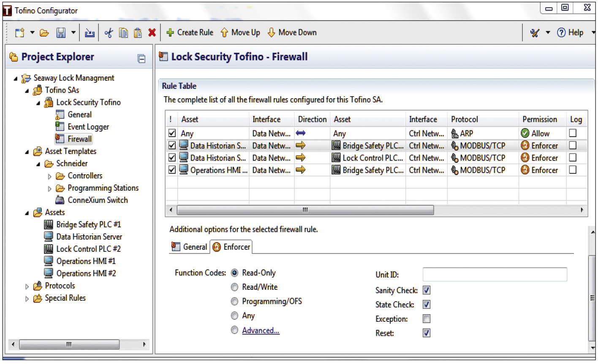This screenshot has width=598, height=364.
Task: Click the Move Down button
Action: click(292, 32)
